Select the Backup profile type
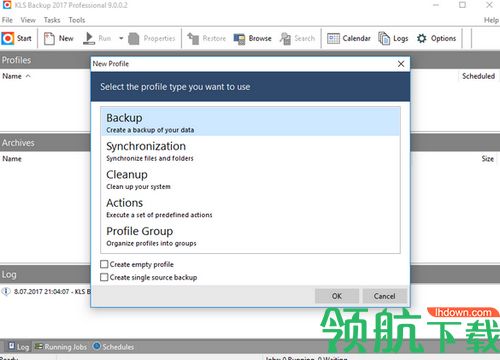500x360 pixels. point(250,122)
